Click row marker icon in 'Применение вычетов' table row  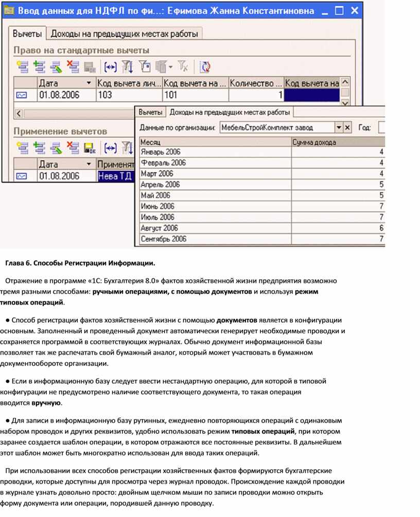pos(22,176)
